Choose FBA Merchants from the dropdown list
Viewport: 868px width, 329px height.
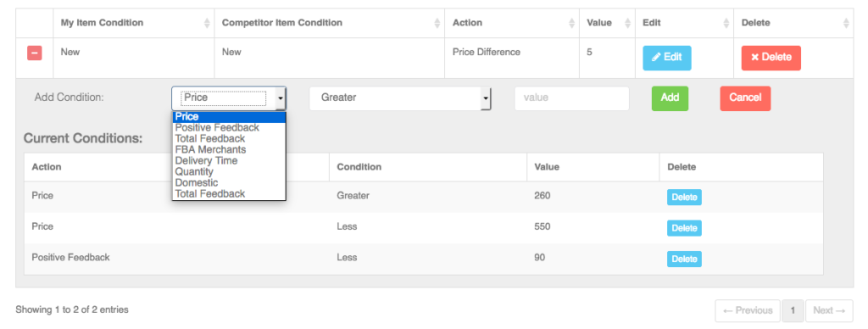(x=229, y=149)
